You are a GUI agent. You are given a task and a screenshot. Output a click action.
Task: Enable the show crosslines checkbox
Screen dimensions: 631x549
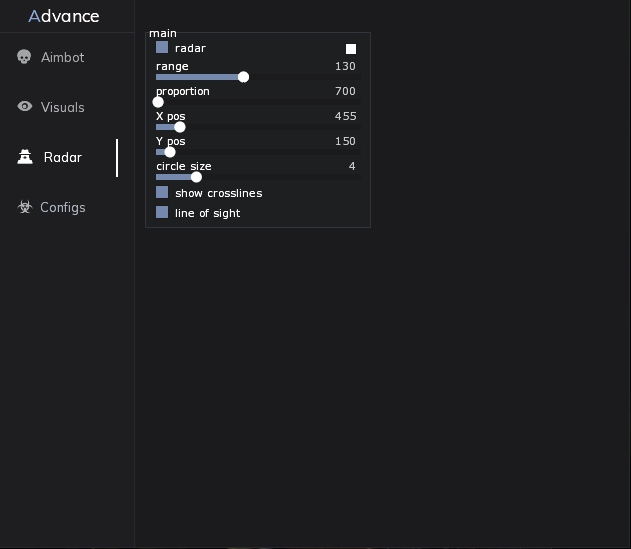162,192
